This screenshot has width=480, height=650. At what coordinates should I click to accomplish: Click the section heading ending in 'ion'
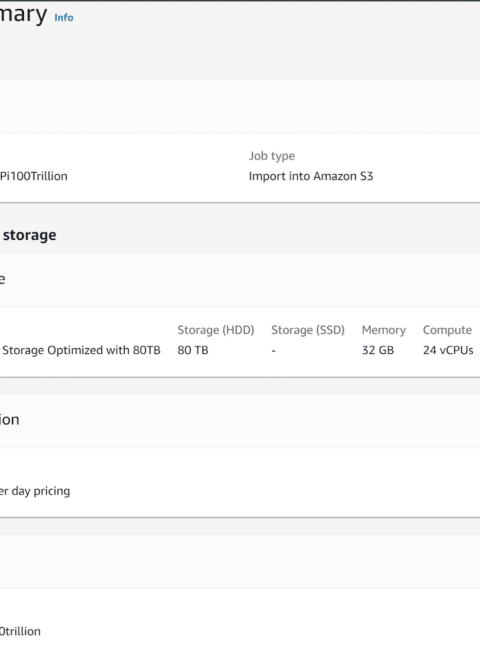[x=10, y=420]
